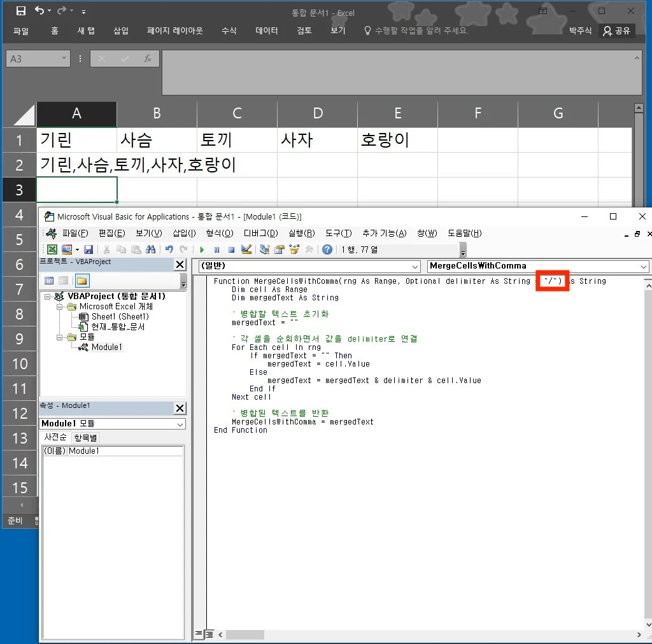Image resolution: width=652 pixels, height=644 pixels.
Task: Click the Insert UserForm icon in VBA toolbar
Action: (66, 249)
